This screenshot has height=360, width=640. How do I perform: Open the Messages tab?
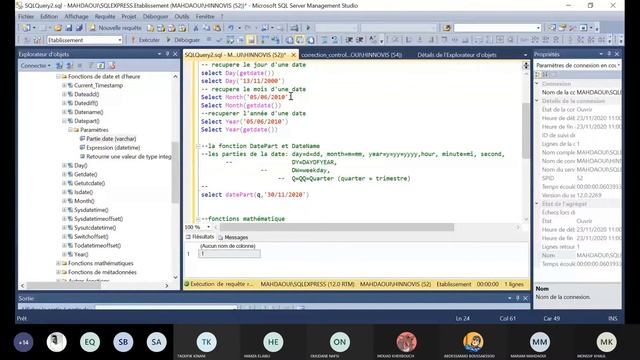[233, 237]
